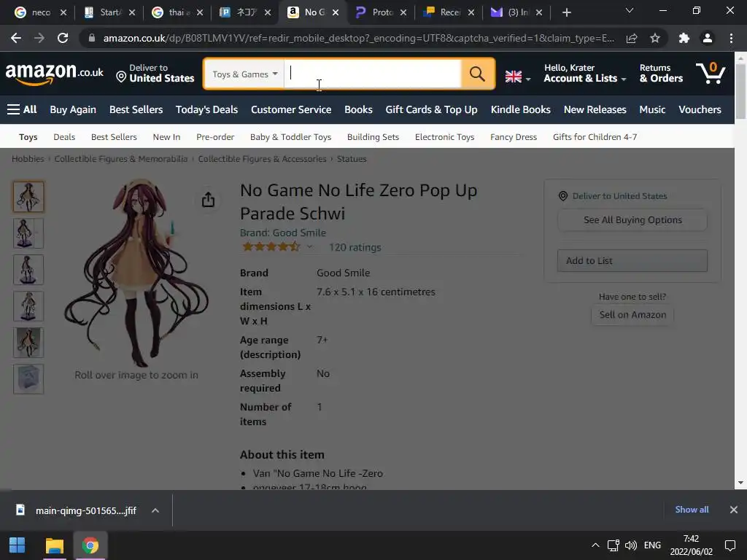This screenshot has width=747, height=560.
Task: Click the browser back arrow
Action: [16, 38]
